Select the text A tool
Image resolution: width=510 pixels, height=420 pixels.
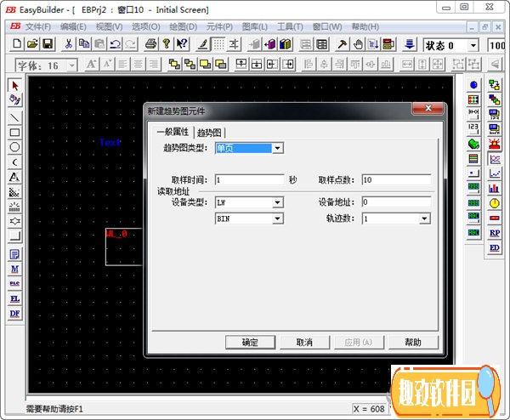[15, 177]
